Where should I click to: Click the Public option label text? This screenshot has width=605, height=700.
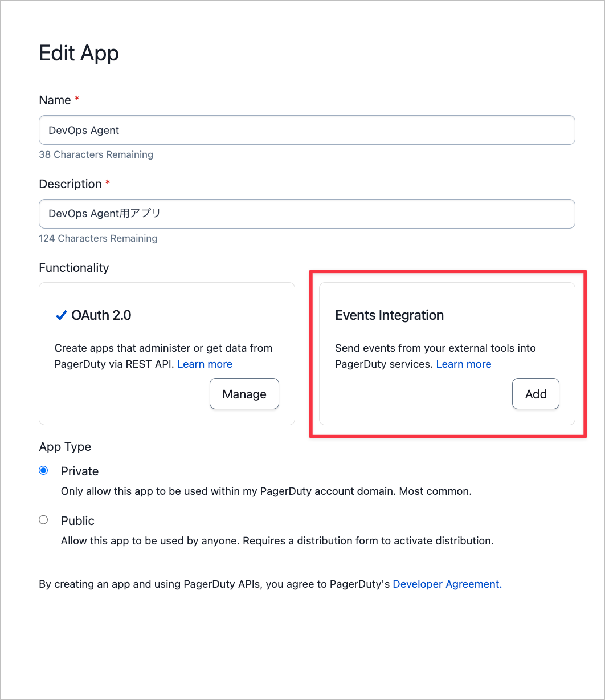[x=77, y=520]
